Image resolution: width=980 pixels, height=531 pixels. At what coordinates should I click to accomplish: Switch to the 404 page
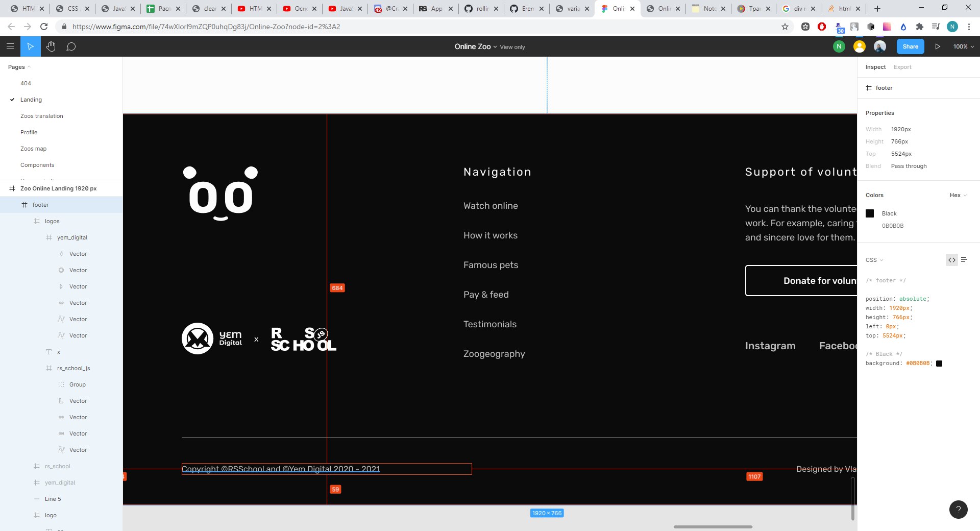61,83
